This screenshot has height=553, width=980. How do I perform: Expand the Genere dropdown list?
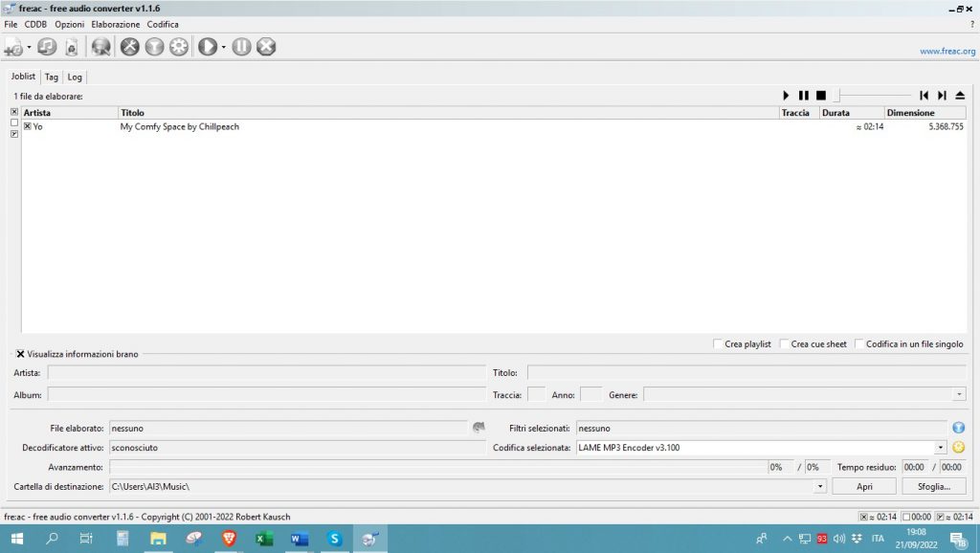[x=959, y=394]
